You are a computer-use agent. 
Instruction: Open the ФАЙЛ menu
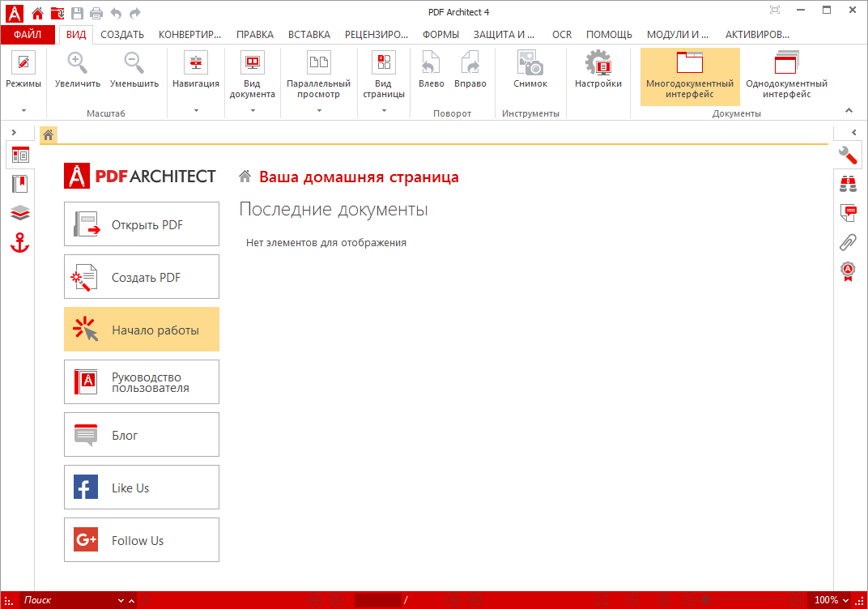click(28, 34)
